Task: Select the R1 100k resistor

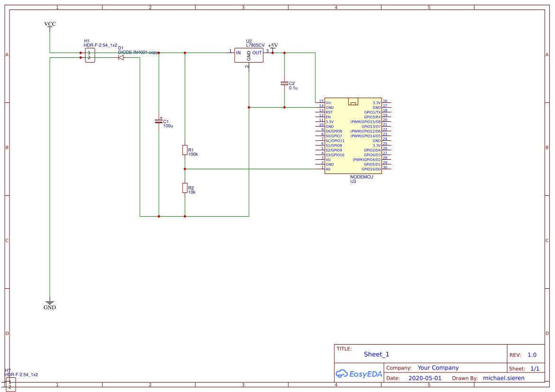Action: [x=185, y=150]
